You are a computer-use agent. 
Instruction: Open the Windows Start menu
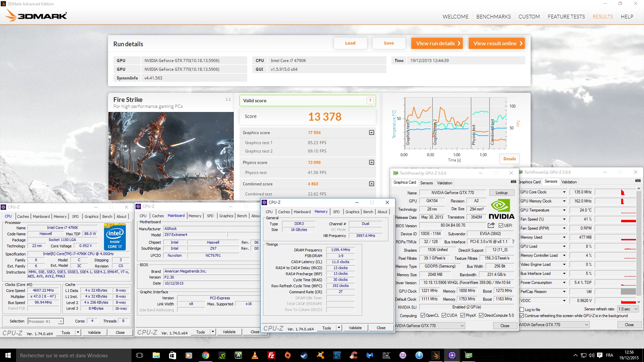(x=8, y=355)
